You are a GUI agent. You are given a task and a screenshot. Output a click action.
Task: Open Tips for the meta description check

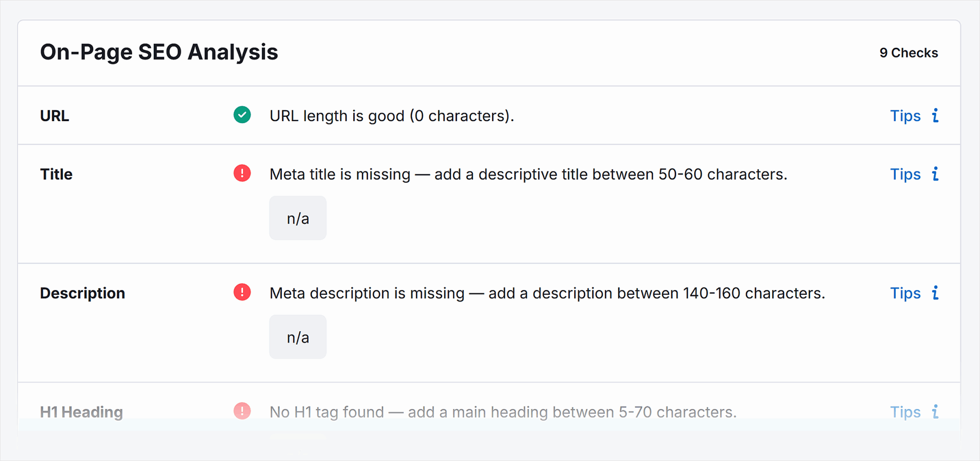pyautogui.click(x=905, y=293)
